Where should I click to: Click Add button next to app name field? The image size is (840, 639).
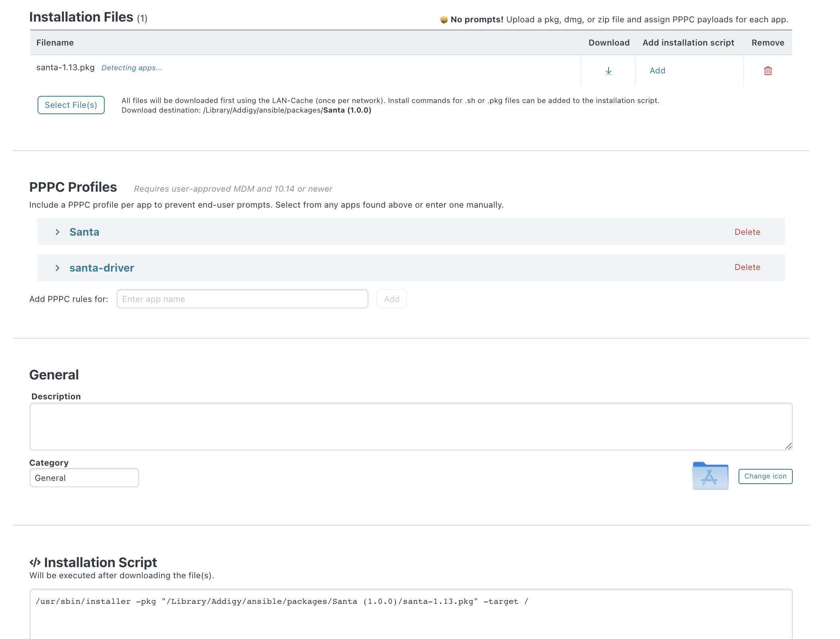(392, 299)
